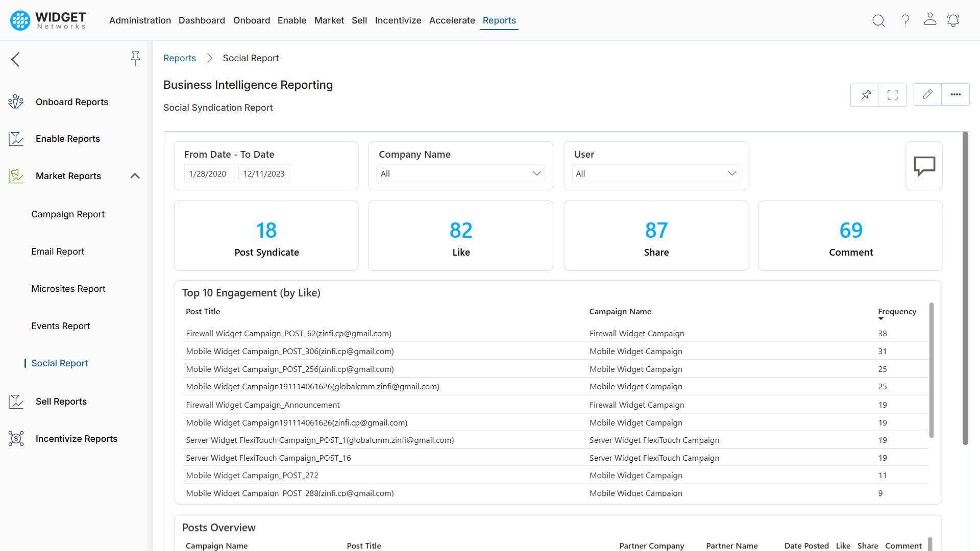The image size is (980, 551).
Task: Edit the report with the pencil icon
Action: click(927, 94)
